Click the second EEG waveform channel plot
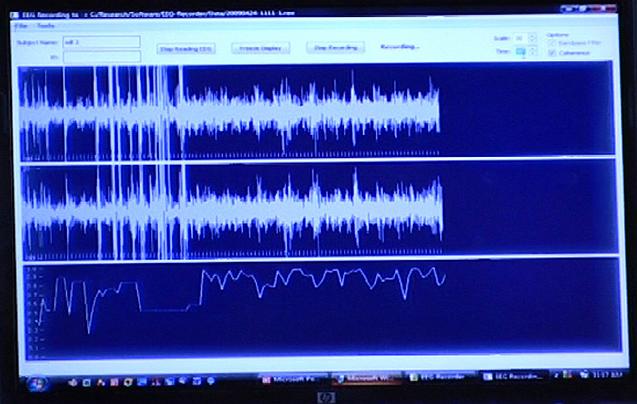 319,210
